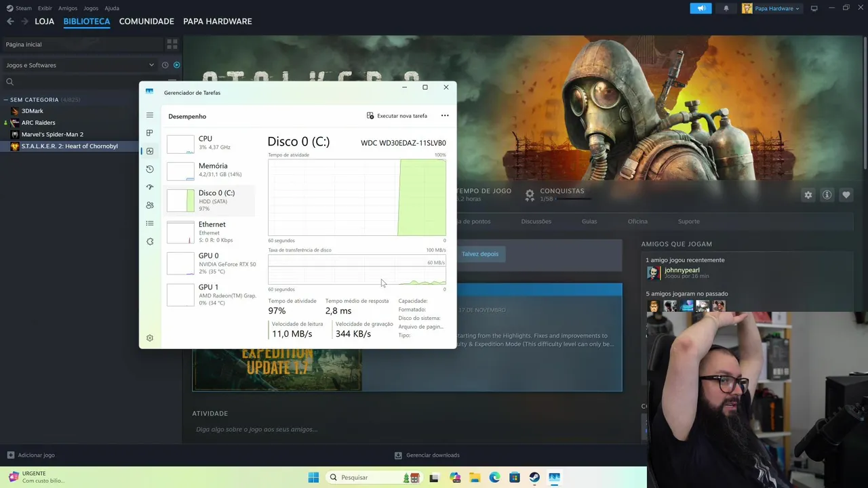Open the Guias link
Image resolution: width=868 pixels, height=488 pixels.
point(589,222)
